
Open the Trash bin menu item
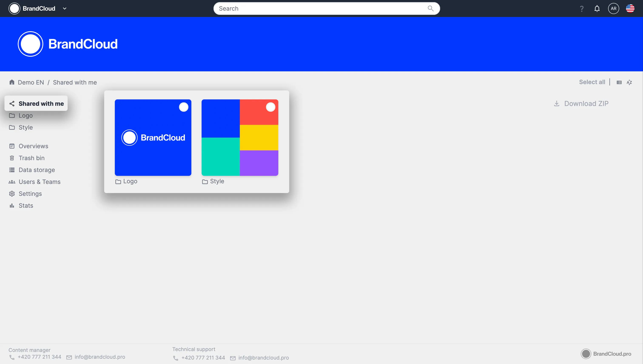point(31,158)
